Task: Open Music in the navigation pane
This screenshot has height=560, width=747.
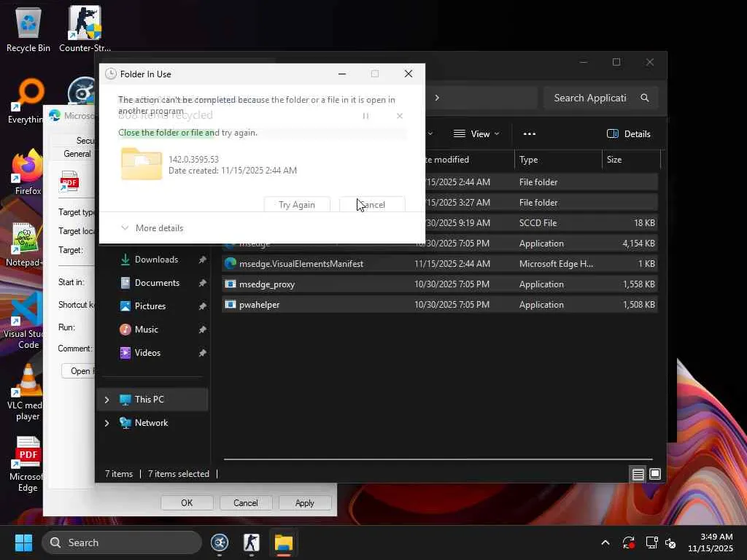Action: [x=146, y=330]
